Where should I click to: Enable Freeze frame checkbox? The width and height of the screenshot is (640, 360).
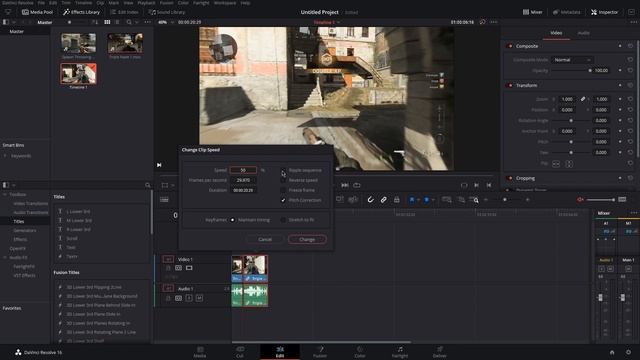pos(283,190)
